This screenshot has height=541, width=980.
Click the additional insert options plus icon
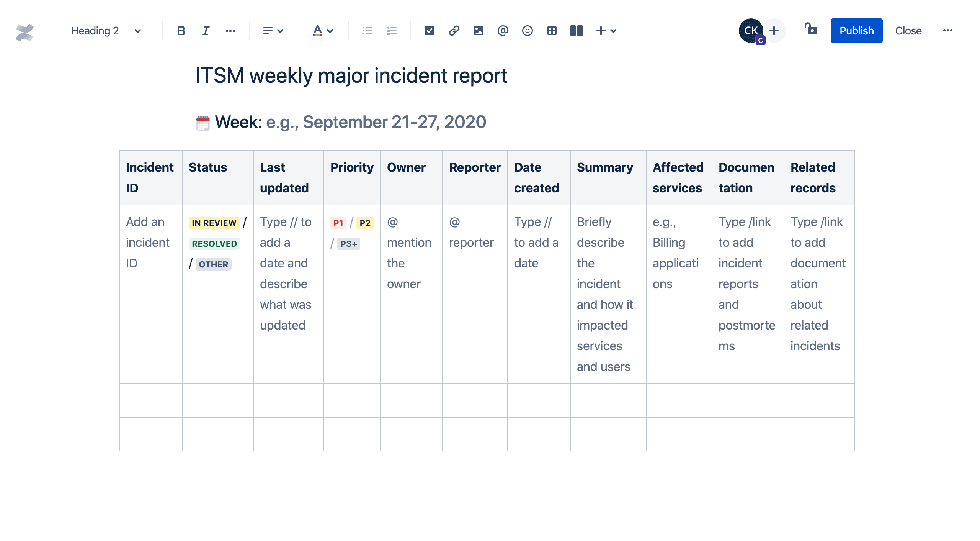(x=600, y=31)
